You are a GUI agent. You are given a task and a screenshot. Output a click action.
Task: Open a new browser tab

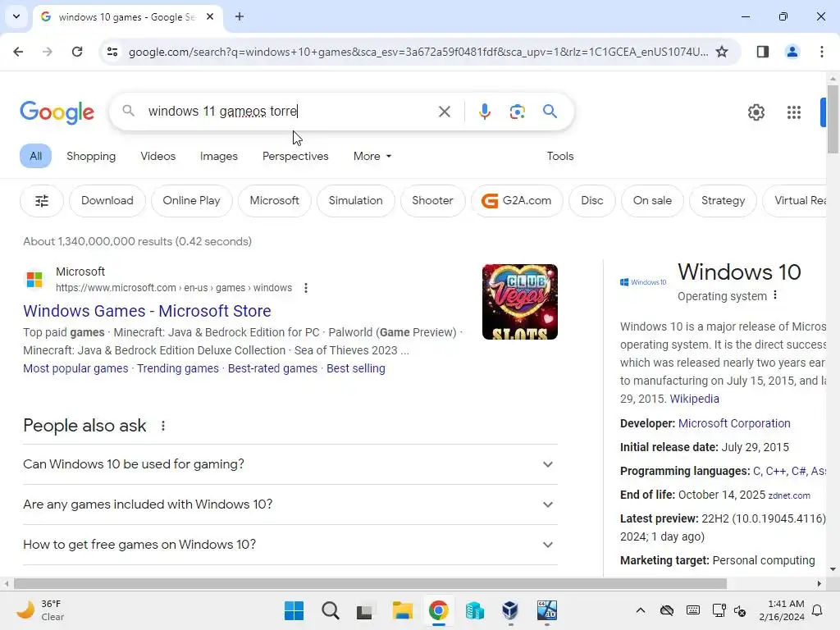[x=240, y=16]
